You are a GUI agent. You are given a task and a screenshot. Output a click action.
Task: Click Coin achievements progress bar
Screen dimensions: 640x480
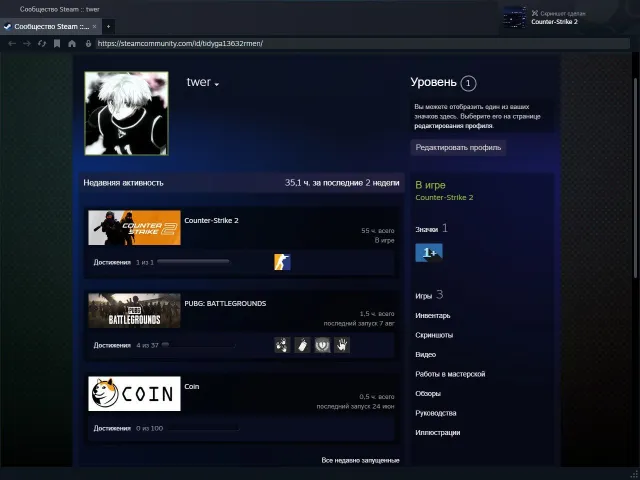coord(203,428)
